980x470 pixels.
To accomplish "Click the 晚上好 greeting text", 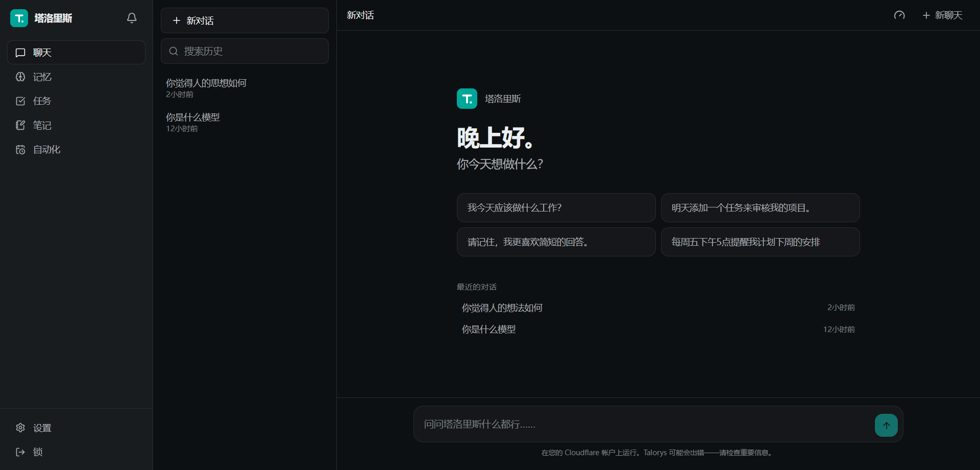I will pyautogui.click(x=496, y=138).
